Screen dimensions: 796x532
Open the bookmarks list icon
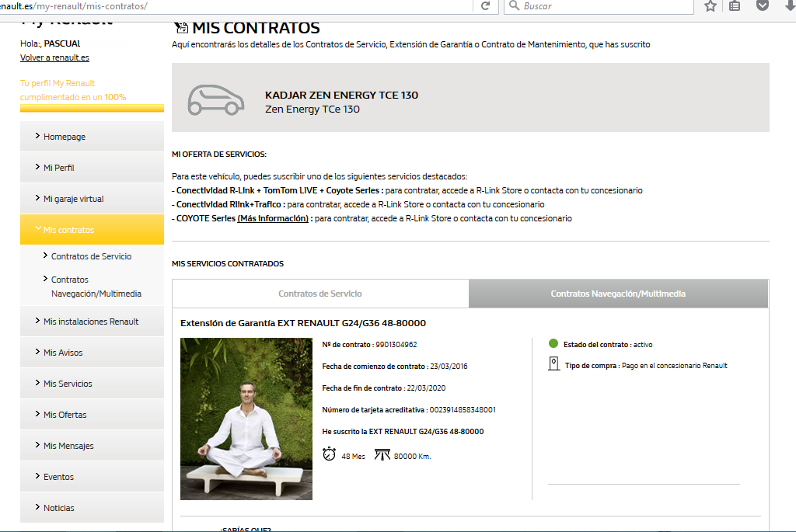[735, 6]
